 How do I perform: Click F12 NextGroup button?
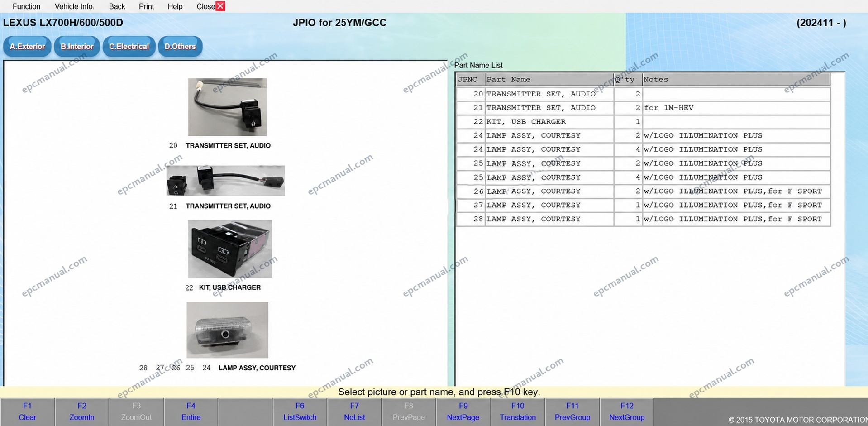tap(627, 412)
